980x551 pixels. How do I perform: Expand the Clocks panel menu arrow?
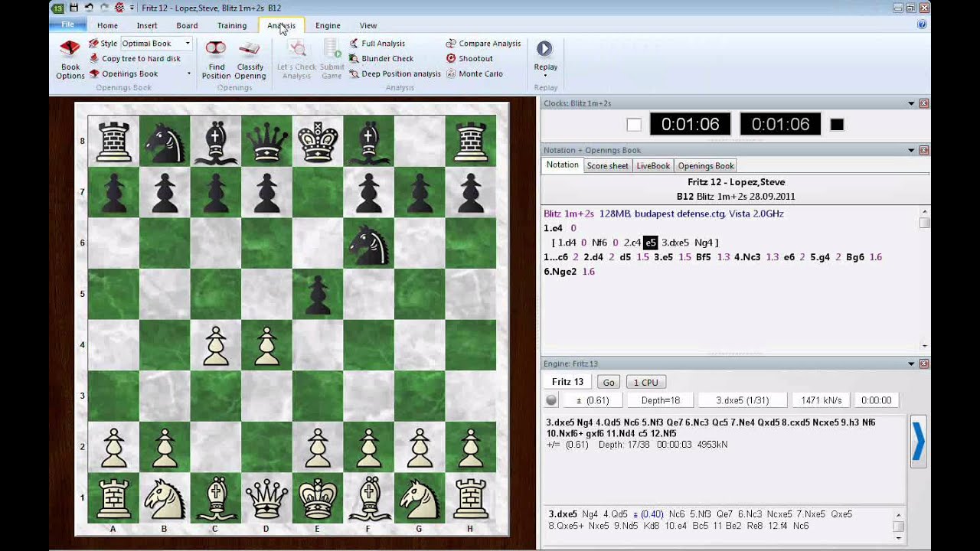click(911, 103)
